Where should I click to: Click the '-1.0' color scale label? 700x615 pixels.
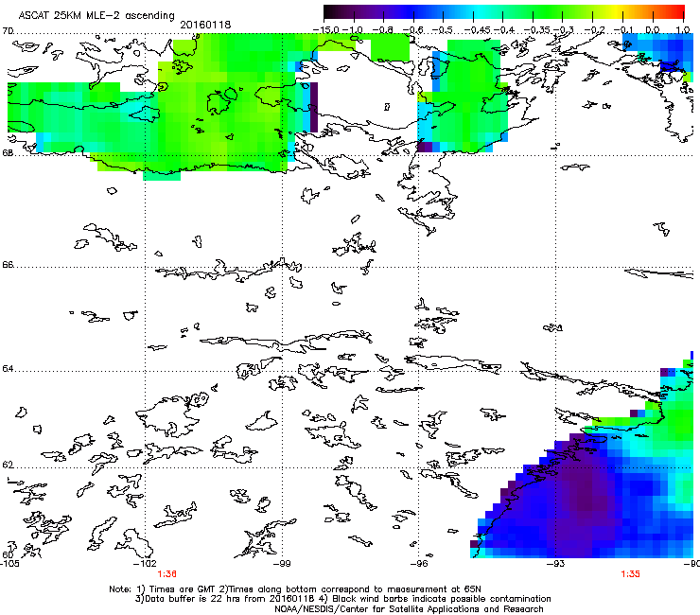(x=355, y=30)
